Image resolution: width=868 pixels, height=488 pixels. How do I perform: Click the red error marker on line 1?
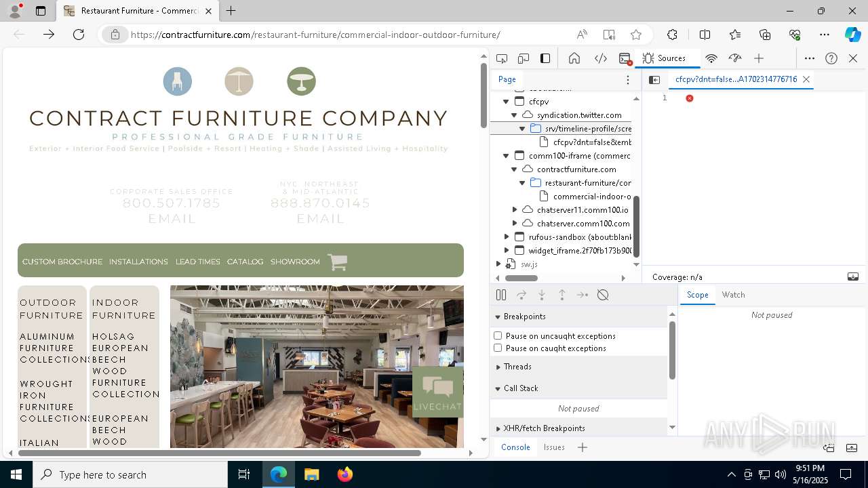pyautogui.click(x=690, y=98)
